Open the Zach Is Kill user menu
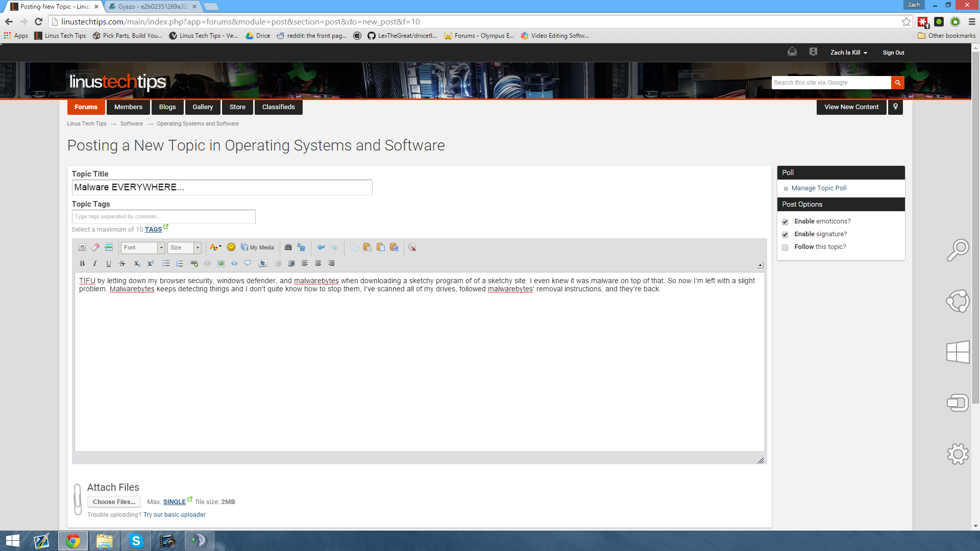Screen dimensions: 980x551 pyautogui.click(x=848, y=53)
